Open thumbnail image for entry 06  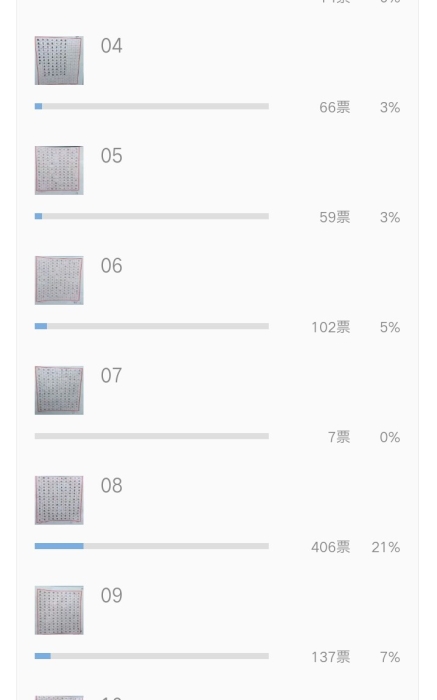(59, 280)
